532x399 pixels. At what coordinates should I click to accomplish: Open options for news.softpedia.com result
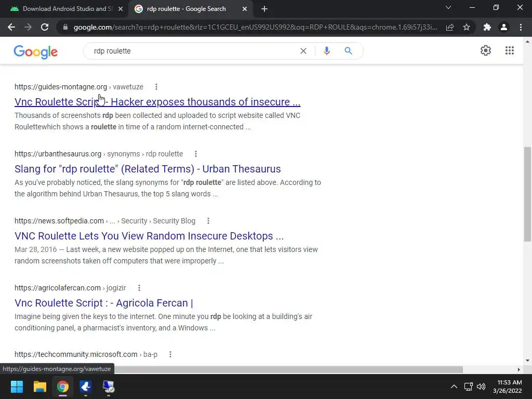click(x=208, y=221)
